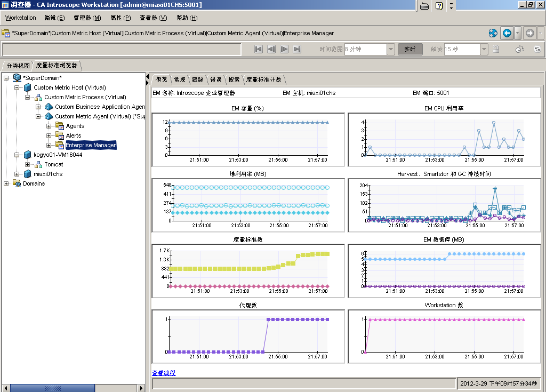Switch to the 度量标准计数 tab
Screen dimensions: 546x392
tap(264, 79)
